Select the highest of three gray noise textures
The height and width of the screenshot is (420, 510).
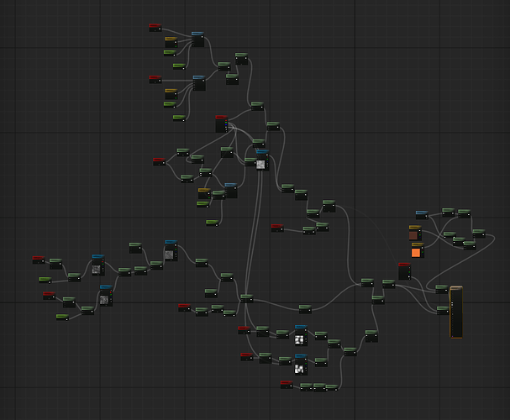pos(171,250)
